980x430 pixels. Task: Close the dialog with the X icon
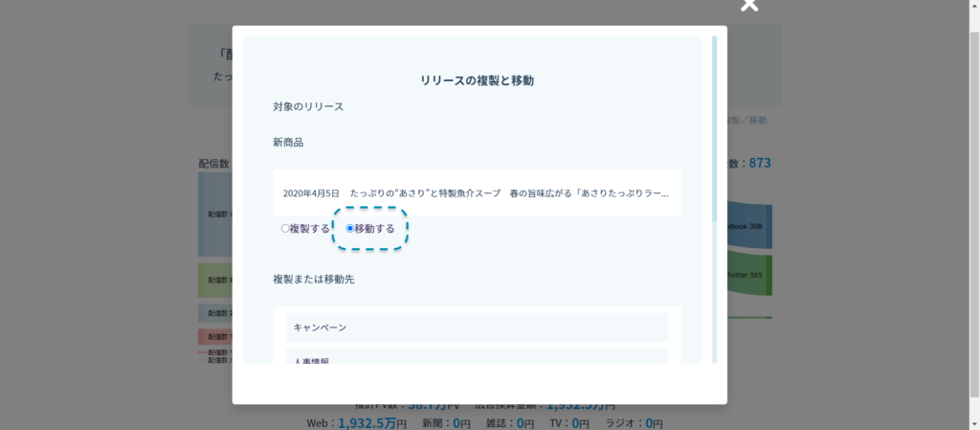(749, 6)
